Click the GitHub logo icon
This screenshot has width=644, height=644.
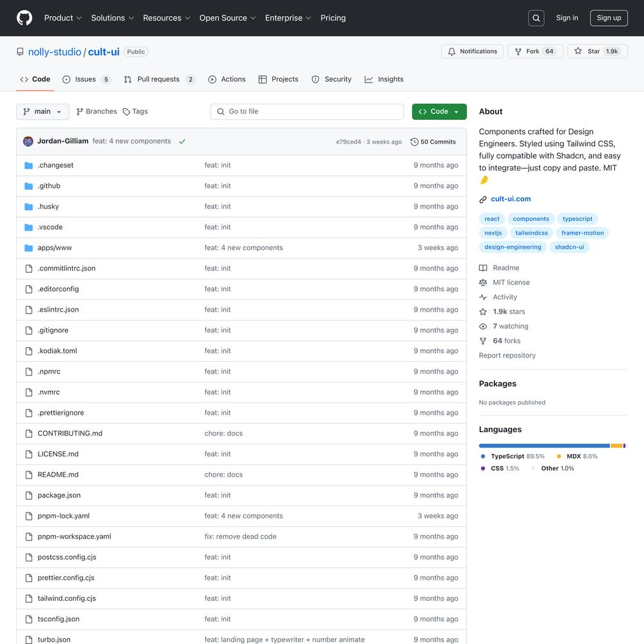coord(24,18)
